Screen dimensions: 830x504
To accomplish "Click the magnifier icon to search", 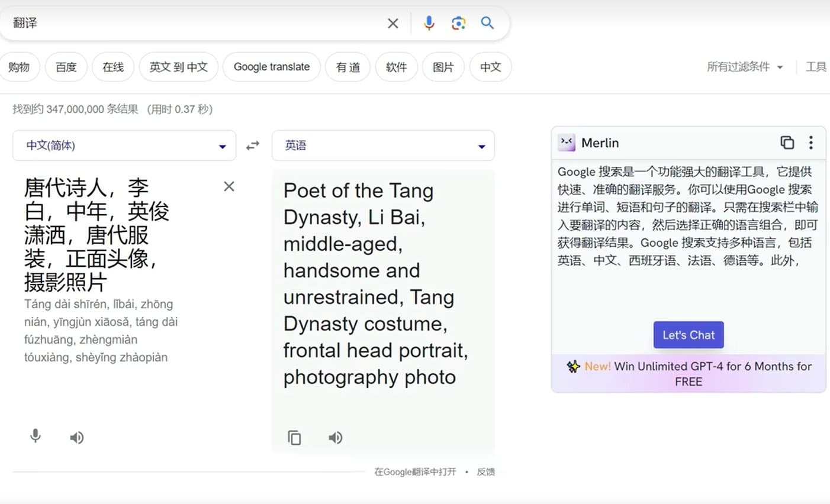I will 487,22.
